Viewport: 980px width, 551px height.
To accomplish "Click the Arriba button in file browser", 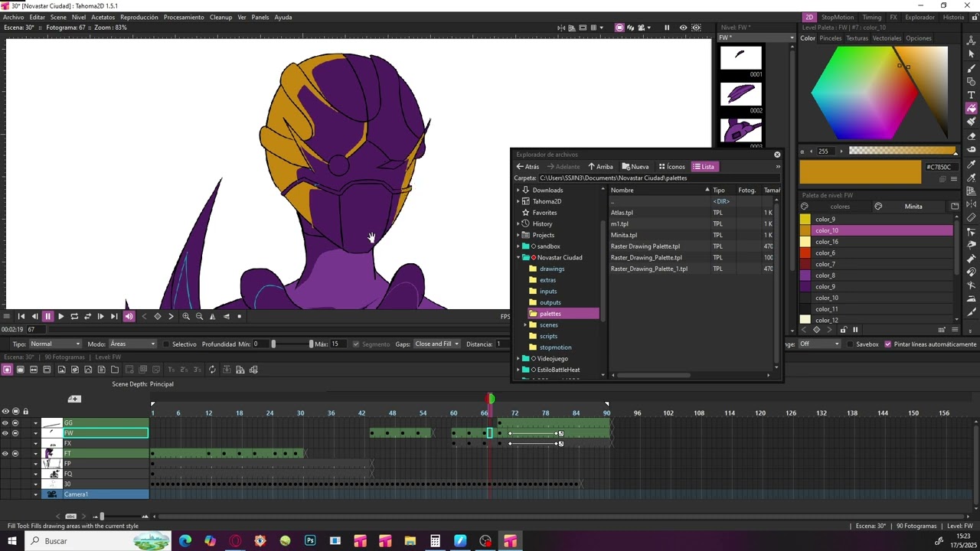I will 600,167.
